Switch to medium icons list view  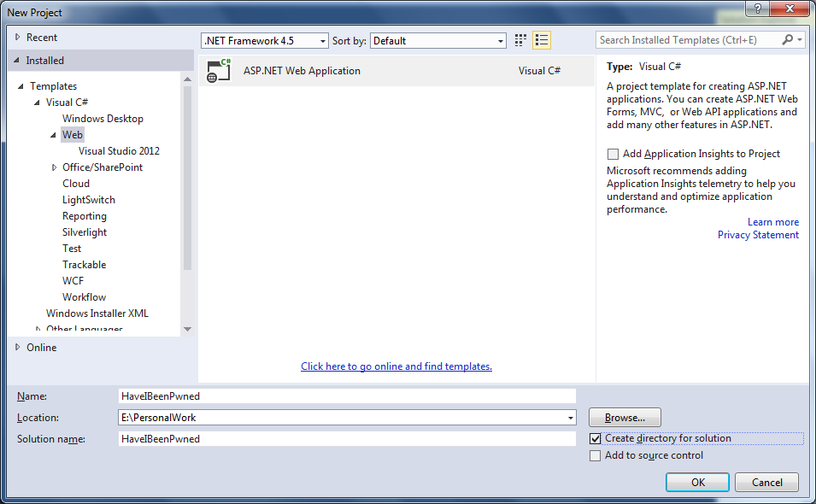[542, 40]
